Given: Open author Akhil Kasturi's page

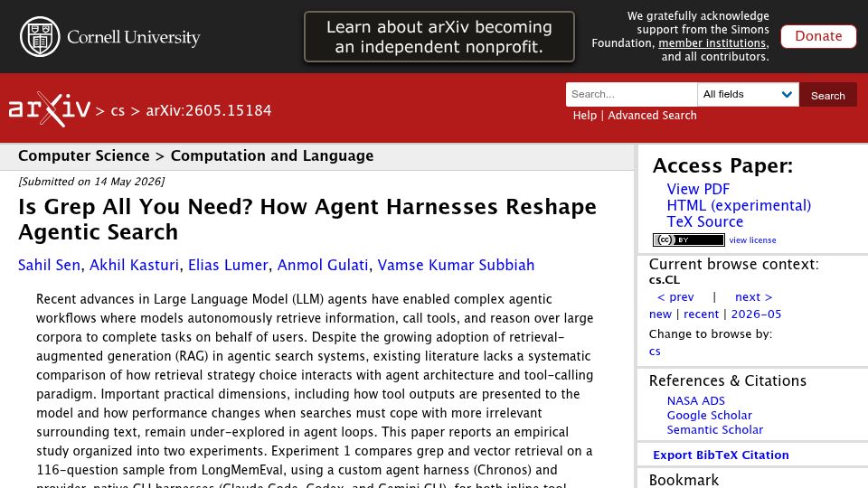Looking at the screenshot, I should point(134,265).
